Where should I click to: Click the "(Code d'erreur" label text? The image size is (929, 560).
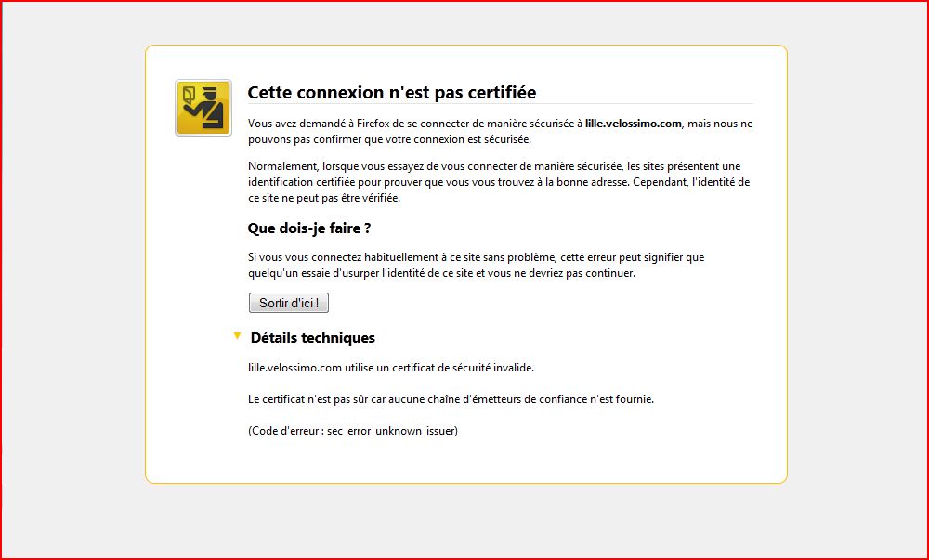pos(285,431)
